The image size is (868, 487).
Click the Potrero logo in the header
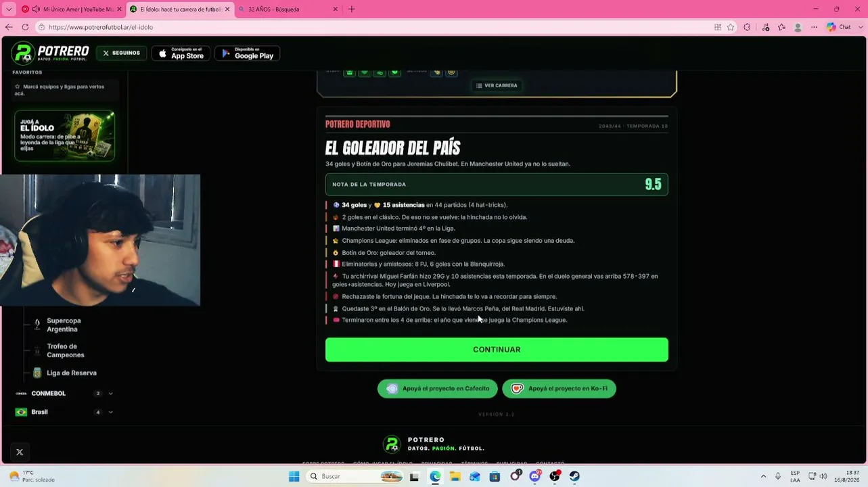click(50, 53)
